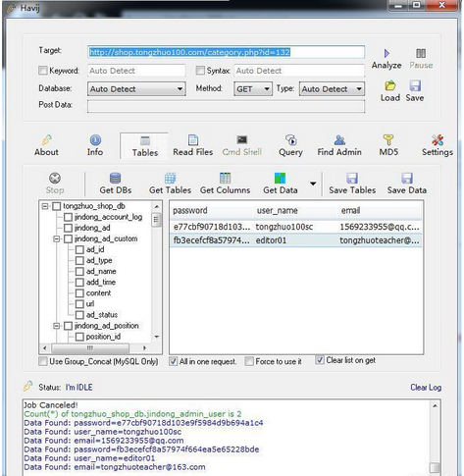Click the log panel scroll up arrow
The image size is (464, 476).
pyautogui.click(x=435, y=406)
